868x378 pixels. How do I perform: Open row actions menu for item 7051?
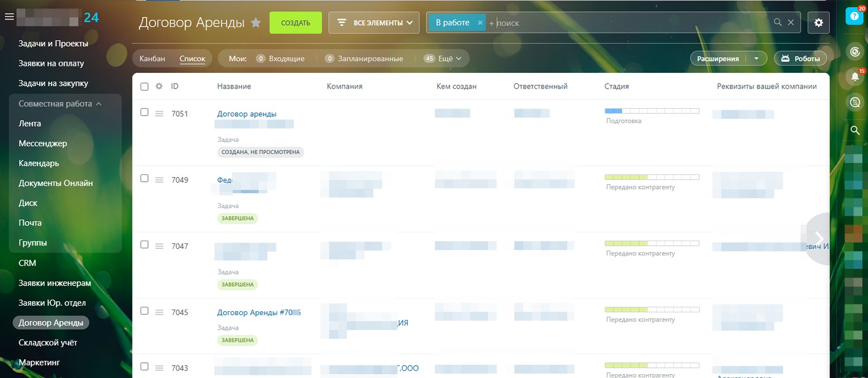[x=159, y=114]
